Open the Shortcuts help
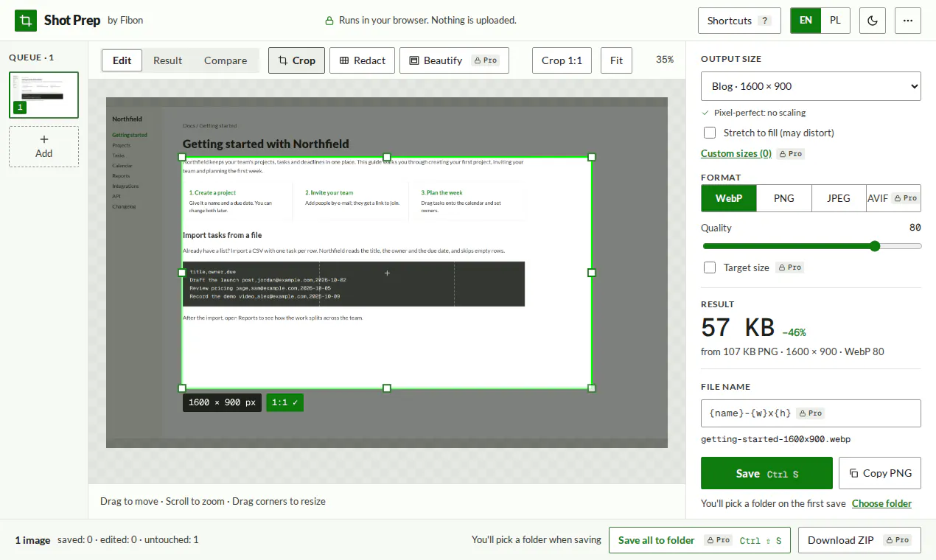Screen dimensions: 936x560 [739, 21]
